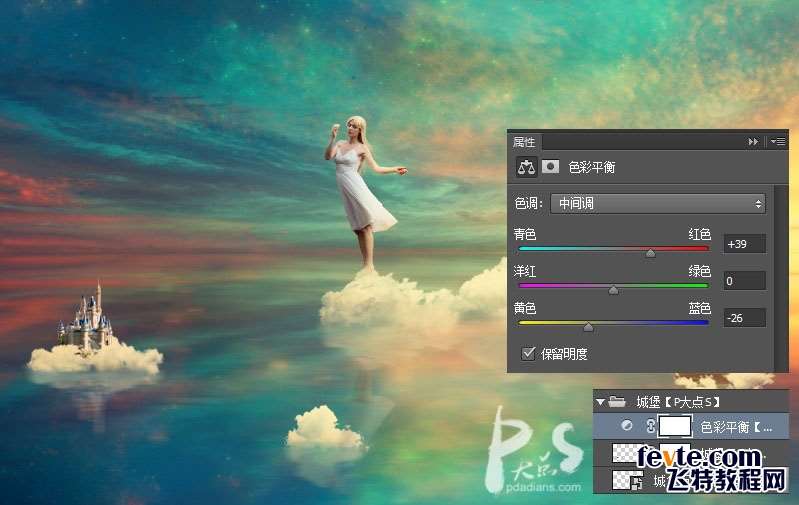
Task: Click the yellow-blue value field showing -26
Action: [x=744, y=317]
